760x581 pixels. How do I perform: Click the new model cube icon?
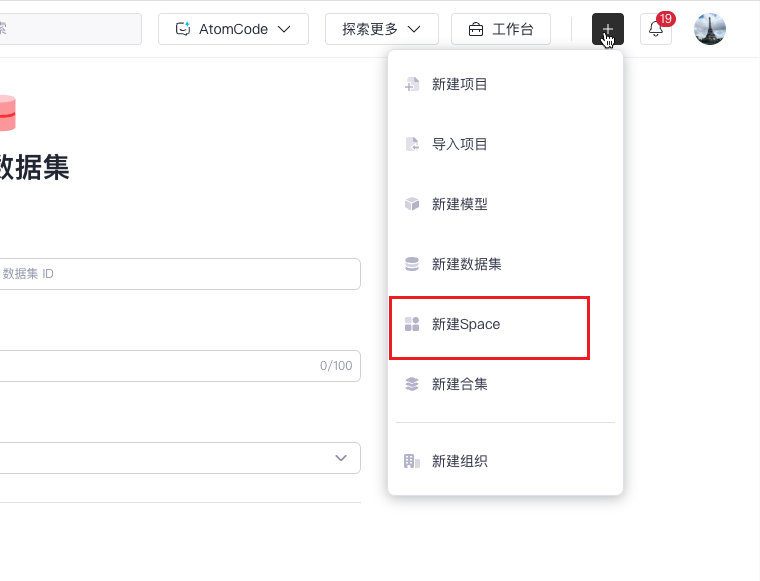click(x=412, y=204)
